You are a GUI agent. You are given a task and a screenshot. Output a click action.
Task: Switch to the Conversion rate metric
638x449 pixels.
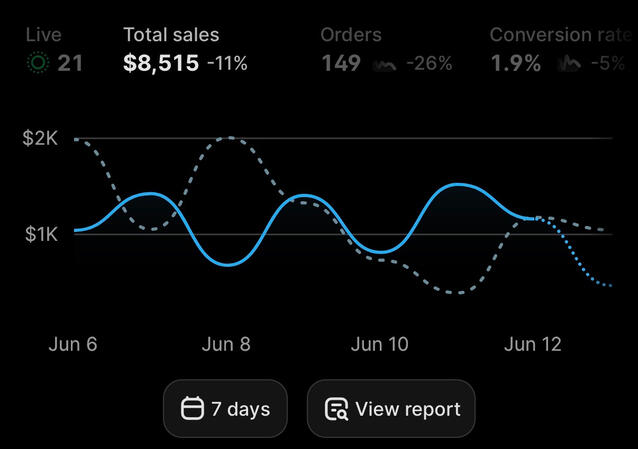[x=561, y=50]
